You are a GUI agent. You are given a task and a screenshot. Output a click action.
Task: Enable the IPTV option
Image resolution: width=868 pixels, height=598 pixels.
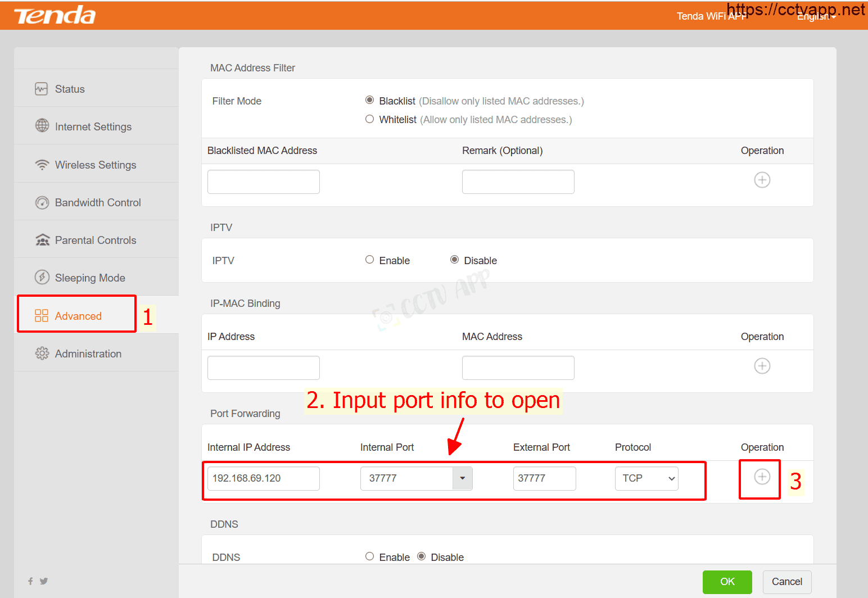[369, 260]
